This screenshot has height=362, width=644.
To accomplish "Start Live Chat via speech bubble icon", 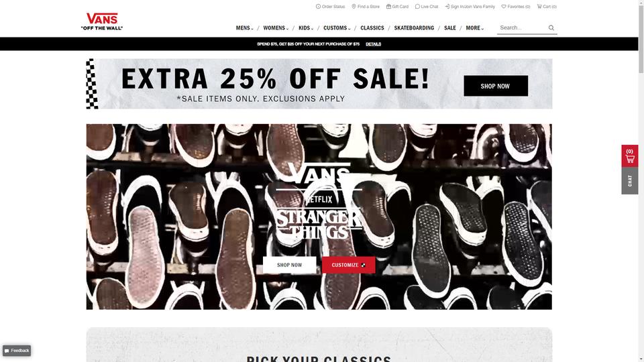I will pyautogui.click(x=417, y=7).
